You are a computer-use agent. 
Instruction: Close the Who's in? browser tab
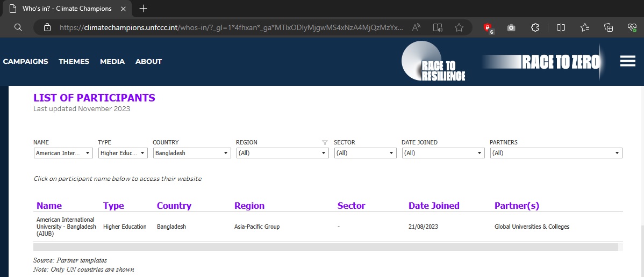tap(123, 9)
